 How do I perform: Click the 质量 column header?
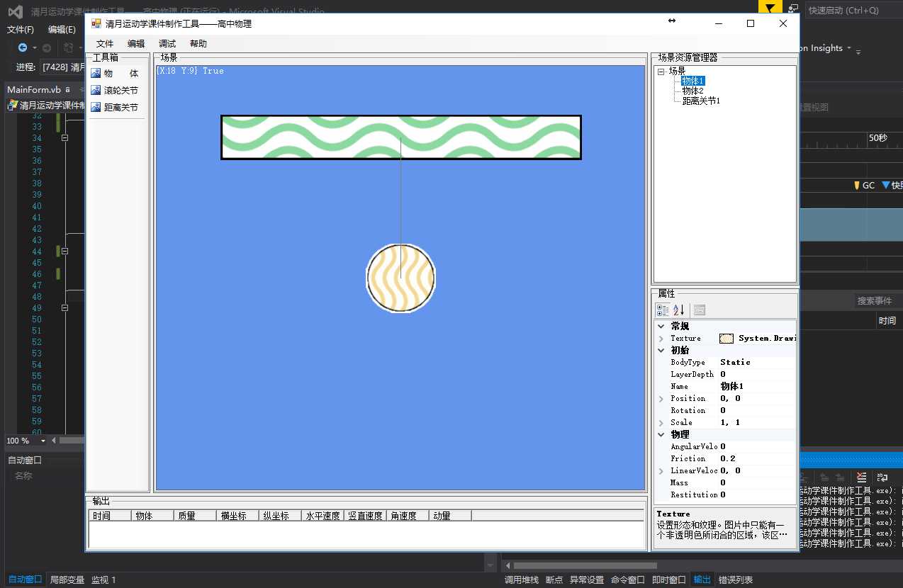point(195,516)
